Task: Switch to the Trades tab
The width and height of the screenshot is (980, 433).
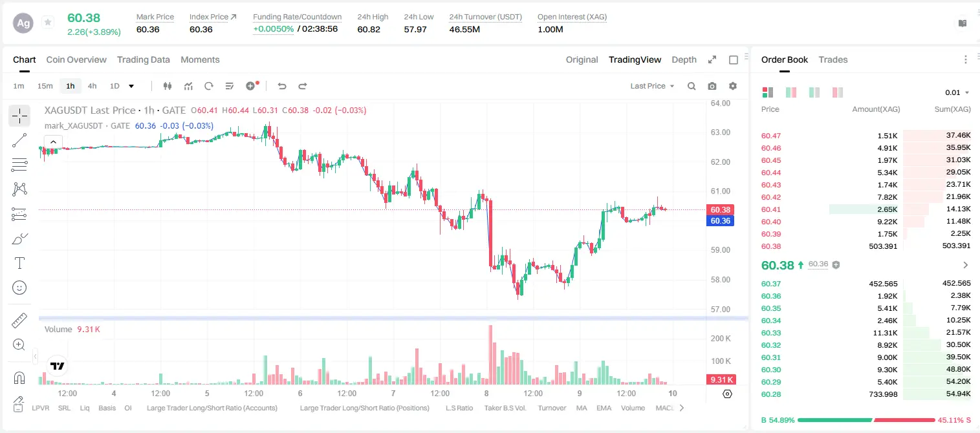Action: pyautogui.click(x=833, y=59)
